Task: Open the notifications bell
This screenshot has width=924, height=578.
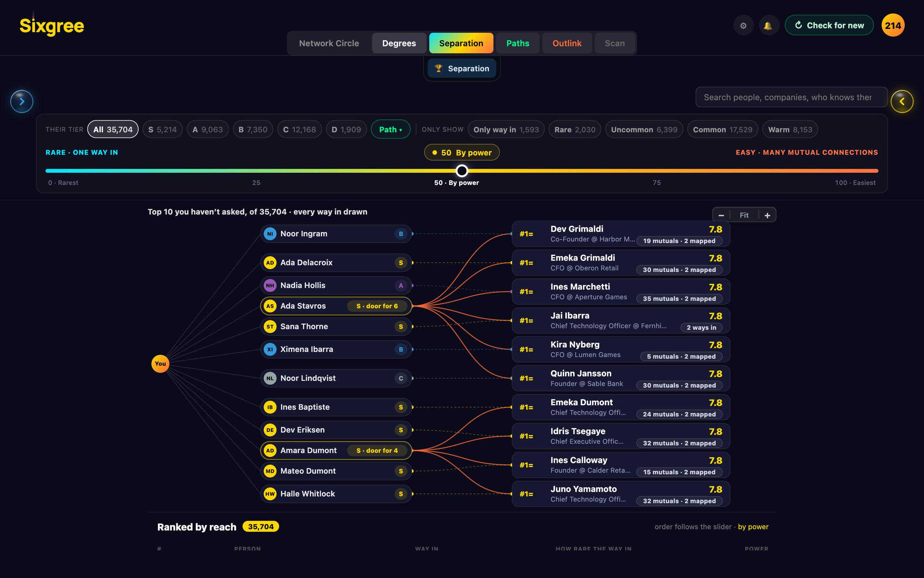Action: [768, 25]
